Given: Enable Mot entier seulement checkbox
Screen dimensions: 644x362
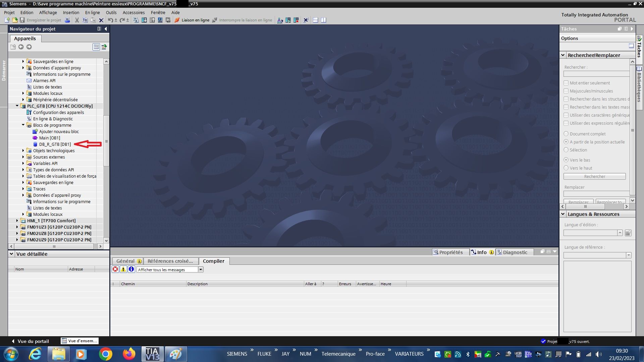Looking at the screenshot, I should coord(566,83).
